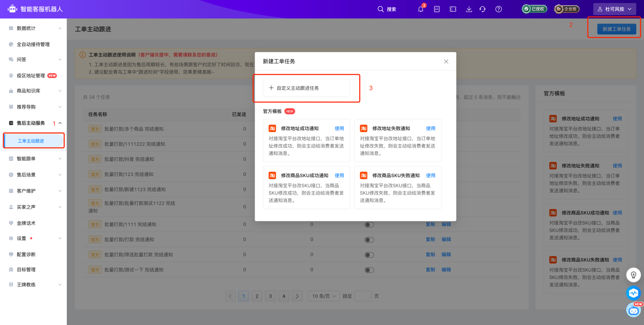The width and height of the screenshot is (644, 325).
Task: Open 全自动接待管理 in the sidebar
Action: click(x=33, y=44)
